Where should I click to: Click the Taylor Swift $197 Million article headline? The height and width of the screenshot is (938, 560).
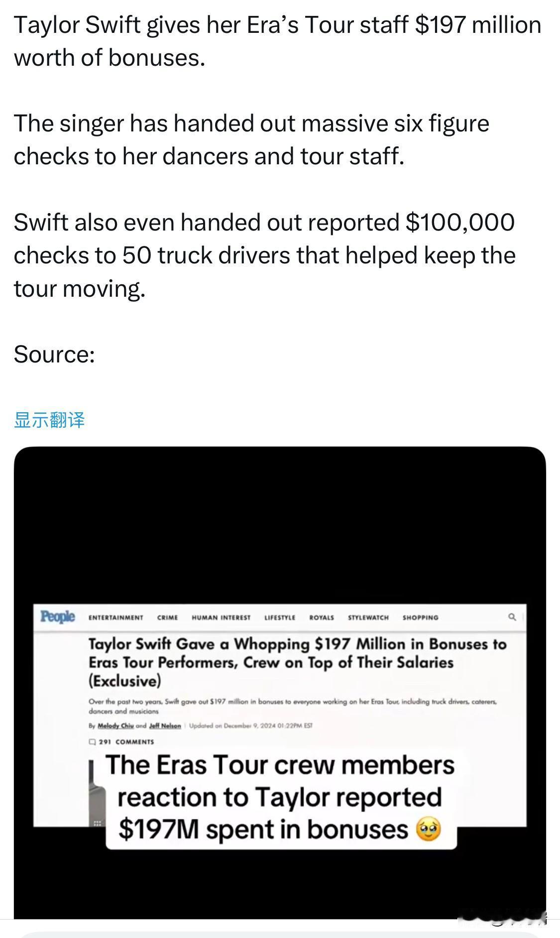click(297, 662)
